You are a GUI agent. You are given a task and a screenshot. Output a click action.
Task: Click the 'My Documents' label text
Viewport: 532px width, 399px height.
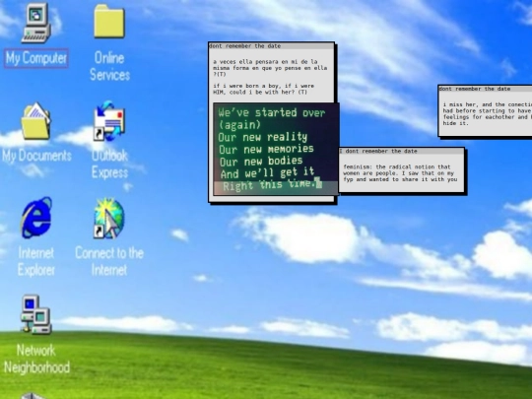click(x=36, y=156)
